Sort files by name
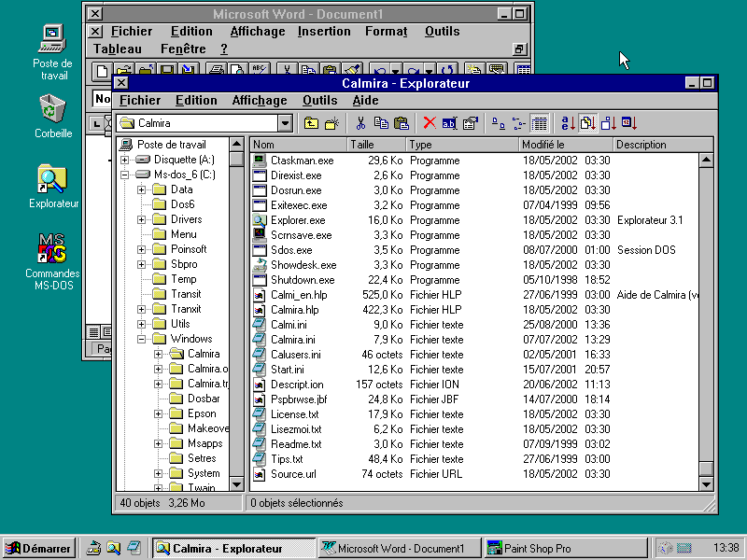 coord(568,123)
